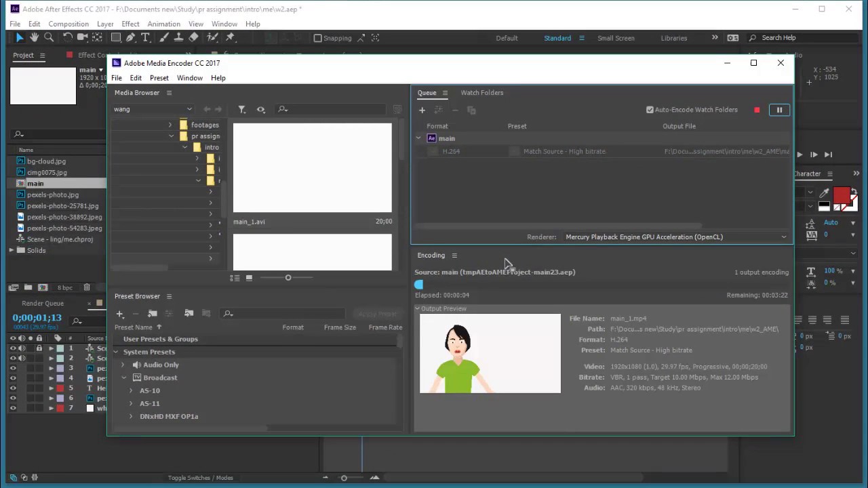868x488 pixels.
Task: Hide layer 1 with its eye icon
Action: (13, 348)
